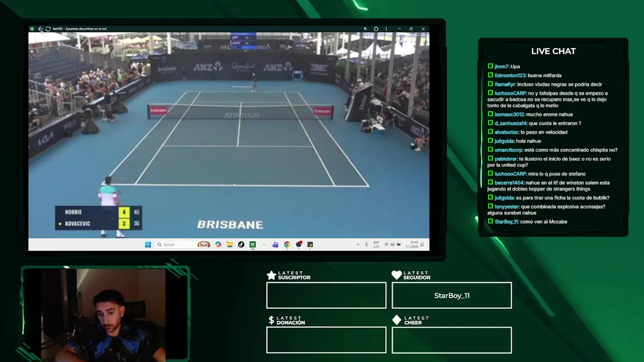Screen dimensions: 644x362
Task: Click the StarBoy_11 latest follower box
Action: (452, 296)
